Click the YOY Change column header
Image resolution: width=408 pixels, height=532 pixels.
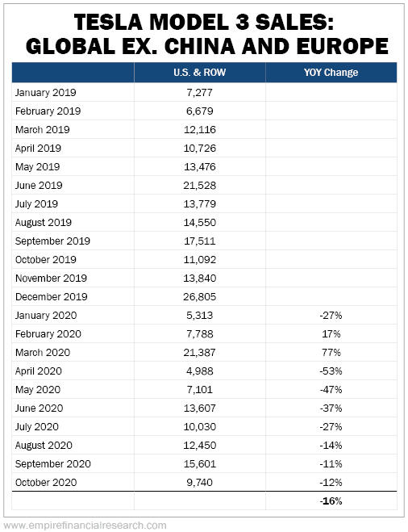click(x=331, y=73)
